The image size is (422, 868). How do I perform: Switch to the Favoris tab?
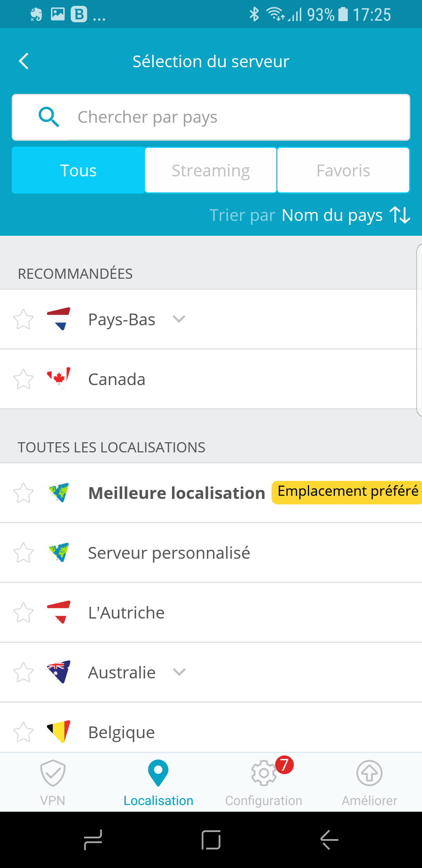pos(343,170)
